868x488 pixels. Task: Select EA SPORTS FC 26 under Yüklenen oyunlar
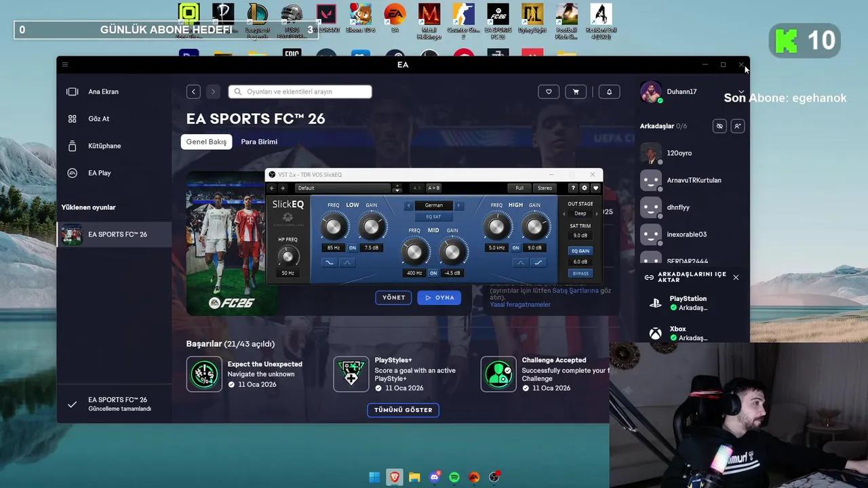(114, 235)
